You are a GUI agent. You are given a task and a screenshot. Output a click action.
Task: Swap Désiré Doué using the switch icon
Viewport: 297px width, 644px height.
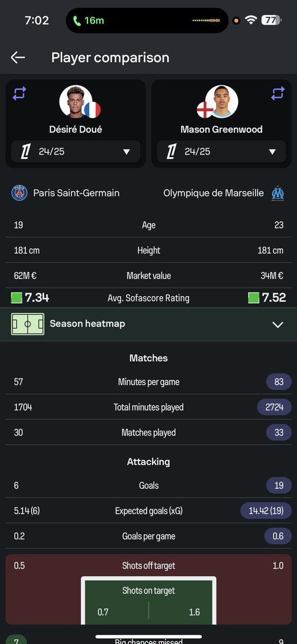tap(19, 93)
